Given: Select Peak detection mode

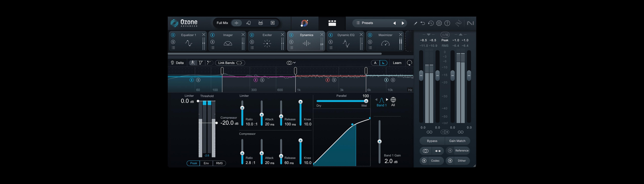Looking at the screenshot, I should coord(193,163).
